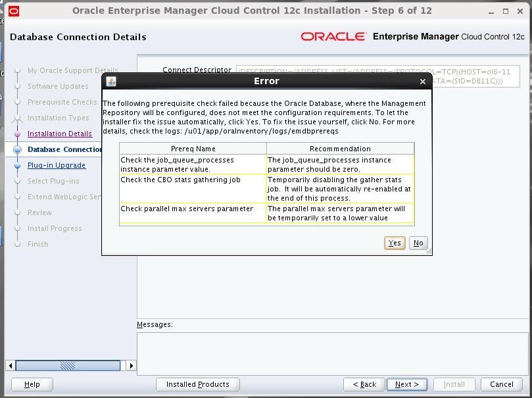Select 'Check the job_queue_processes' prereq cell
532x398 pixels.
[193, 164]
